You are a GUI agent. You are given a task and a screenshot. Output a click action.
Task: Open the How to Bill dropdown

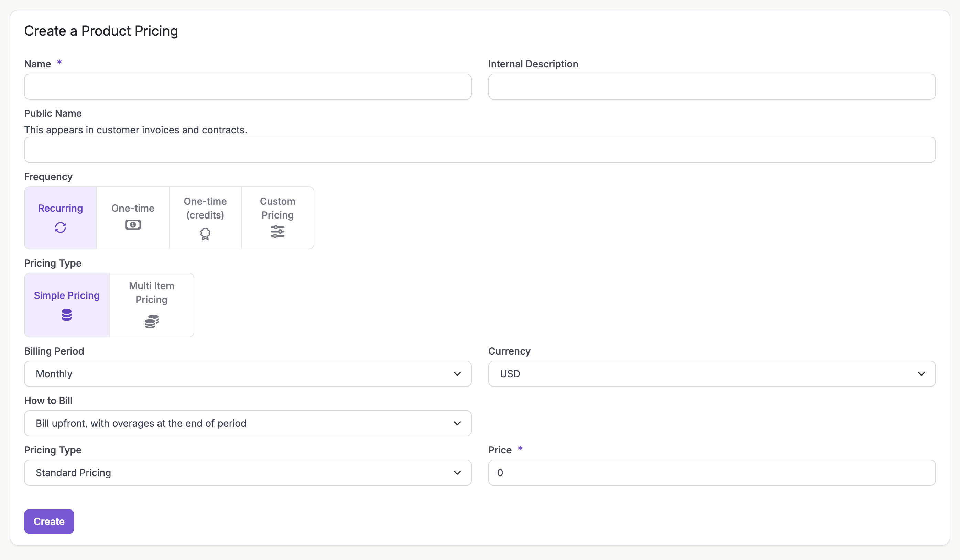coord(248,423)
